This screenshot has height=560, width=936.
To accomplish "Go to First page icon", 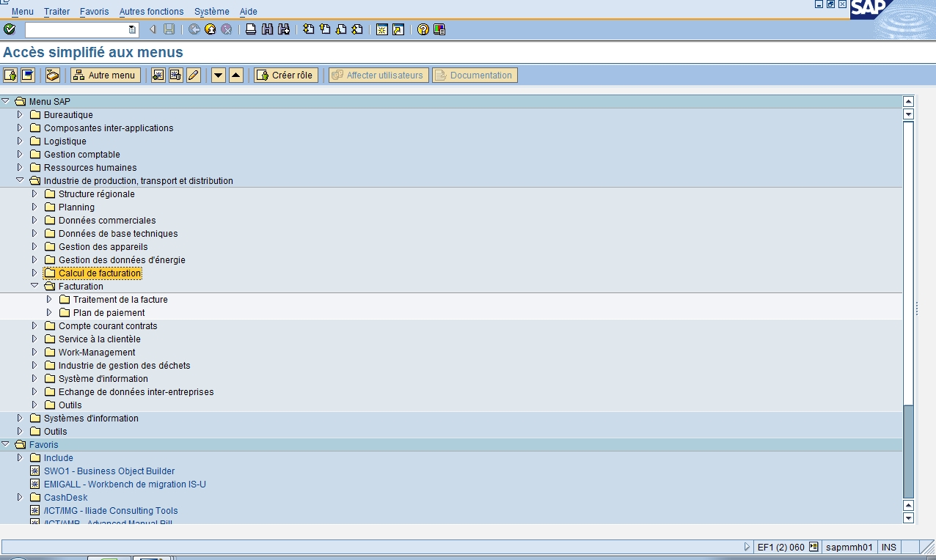I will click(308, 29).
